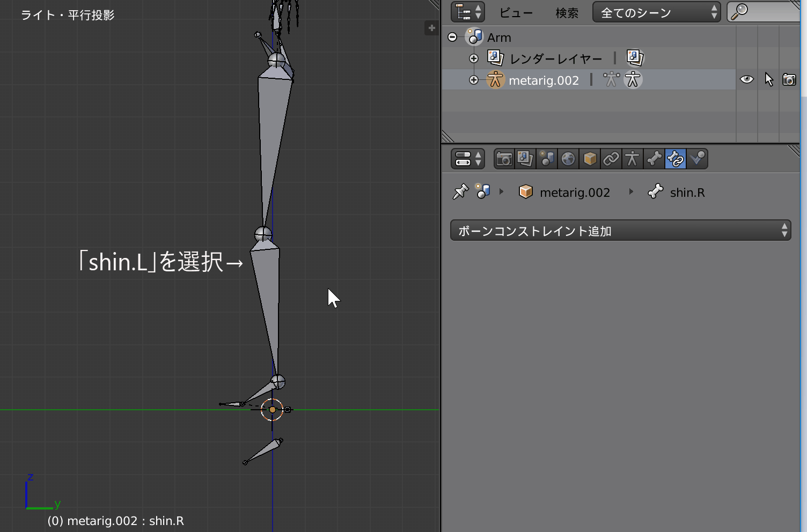
Task: Open the object Constraints tab (chain icon)
Action: 611,159
